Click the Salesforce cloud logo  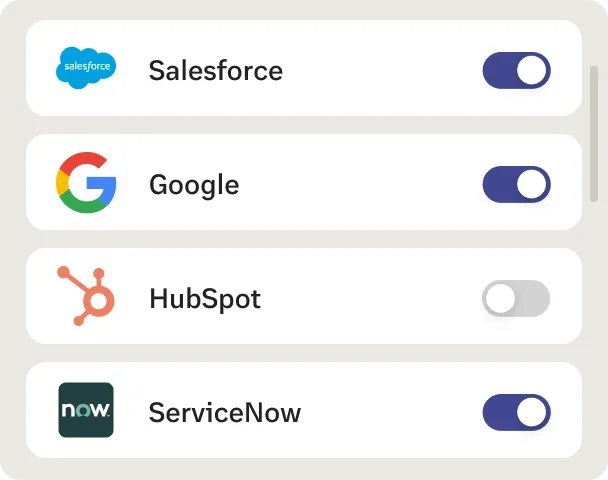click(86, 69)
